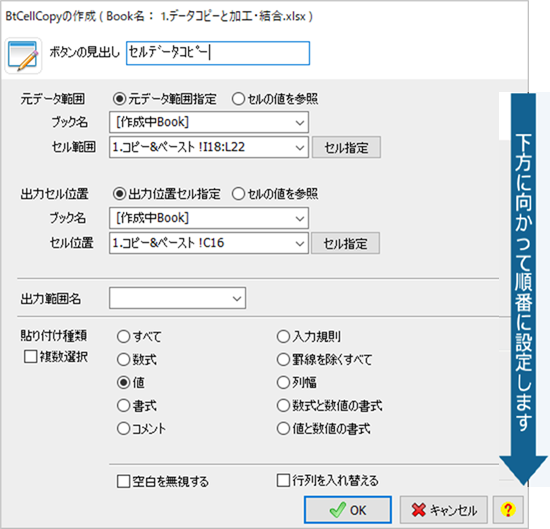
Task: Click the notepad pencil icon
Action: click(x=23, y=55)
